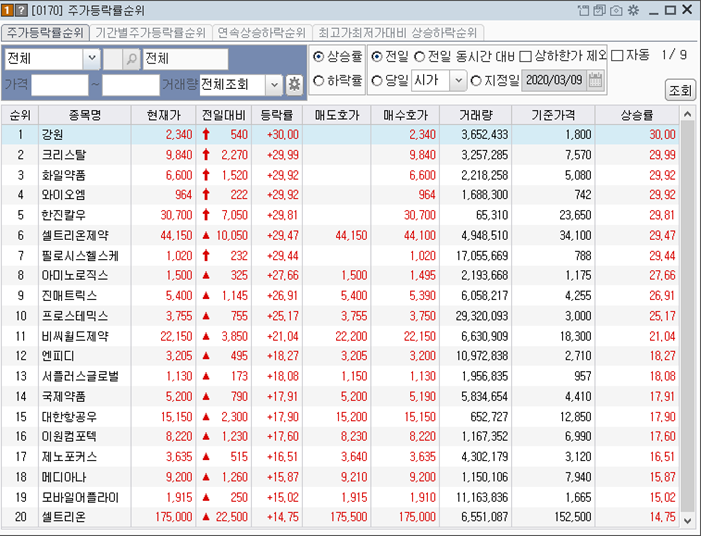Open the calendar date picker icon

point(595,80)
